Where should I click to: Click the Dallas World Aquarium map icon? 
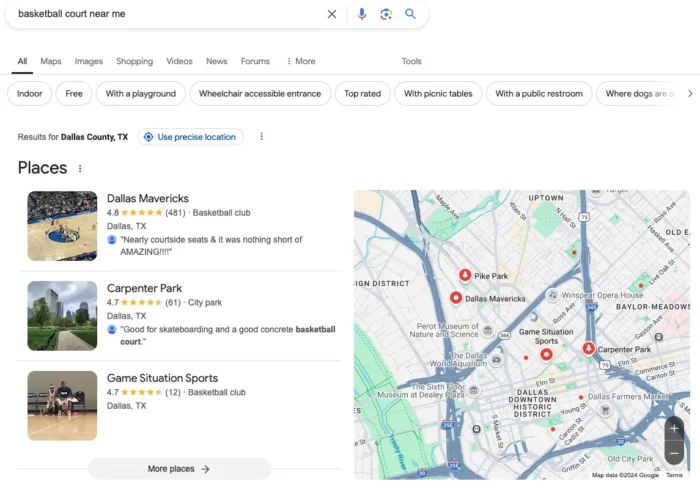[x=496, y=360]
